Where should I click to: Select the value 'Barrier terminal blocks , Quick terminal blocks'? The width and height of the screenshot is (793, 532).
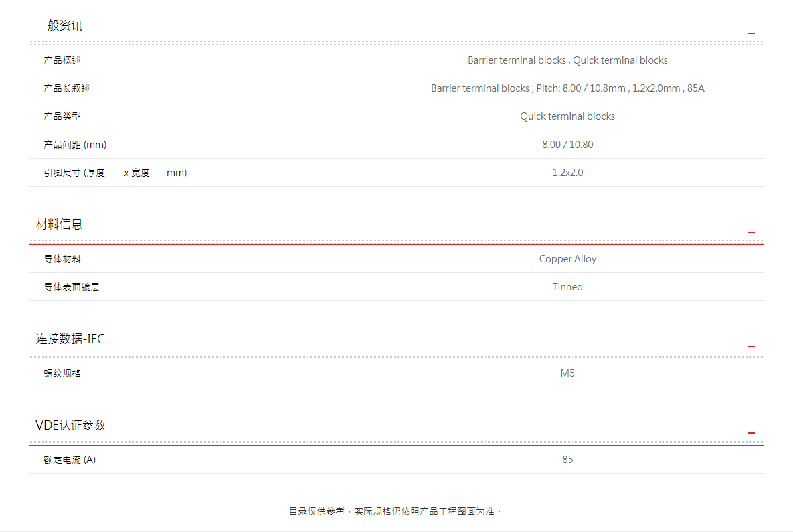point(567,60)
